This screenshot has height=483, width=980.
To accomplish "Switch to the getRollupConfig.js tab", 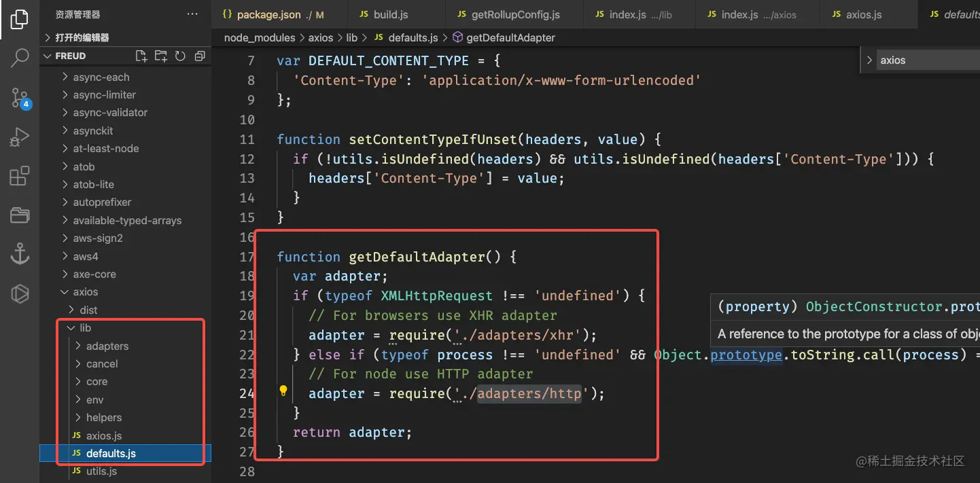I will click(516, 14).
